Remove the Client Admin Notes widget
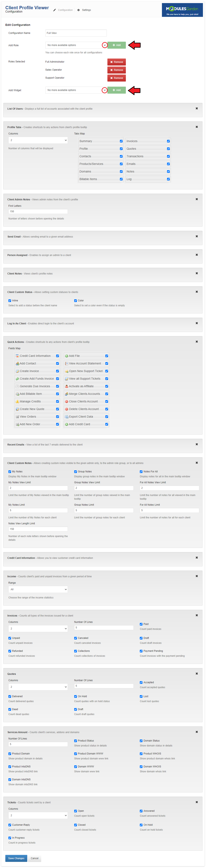This screenshot has width=206, height=868. (x=197, y=199)
